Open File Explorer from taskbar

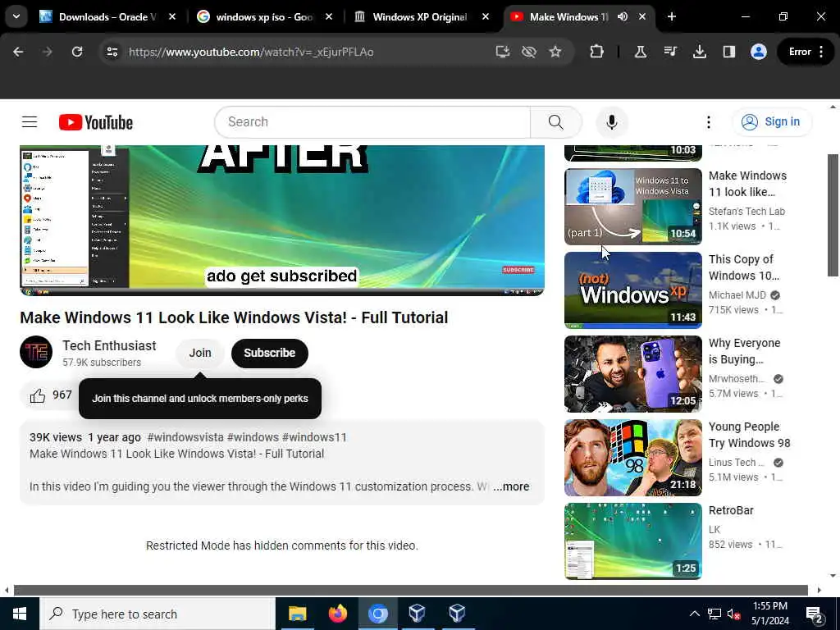(297, 614)
